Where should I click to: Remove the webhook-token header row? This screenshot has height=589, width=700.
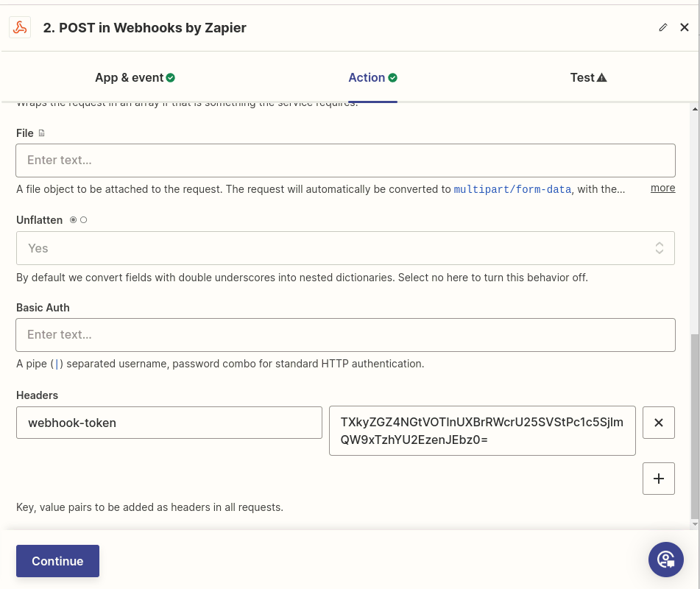(x=659, y=423)
